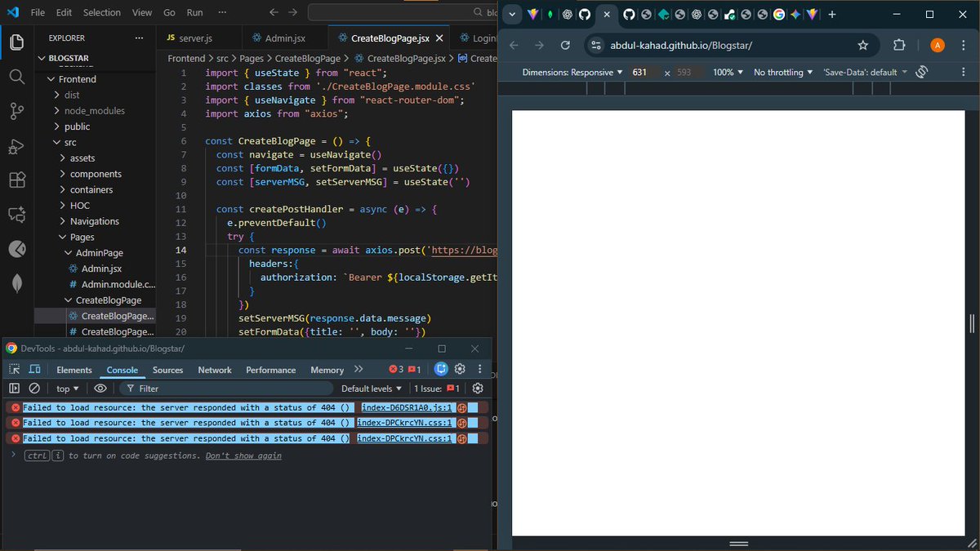Disable 'Save-Data': default override

tap(863, 72)
